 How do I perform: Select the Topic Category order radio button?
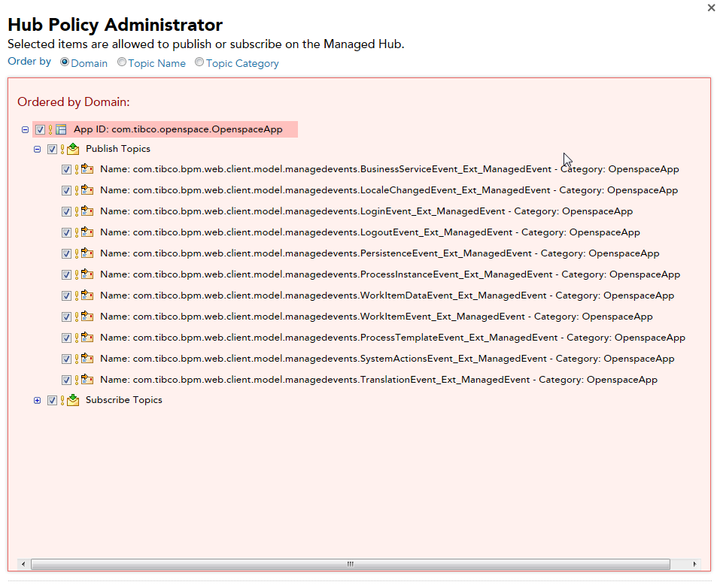click(x=199, y=62)
